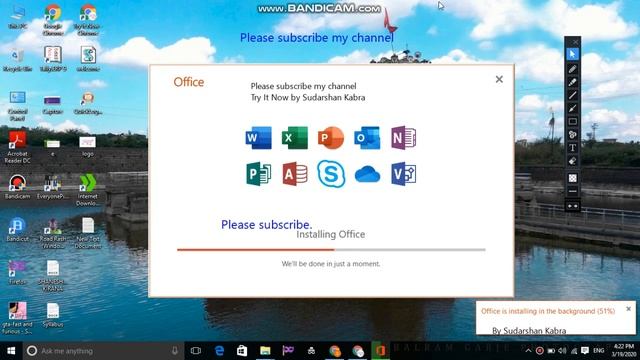Open the Office installer taskbar button
Viewport: 640px width, 360px height.
tap(380, 351)
